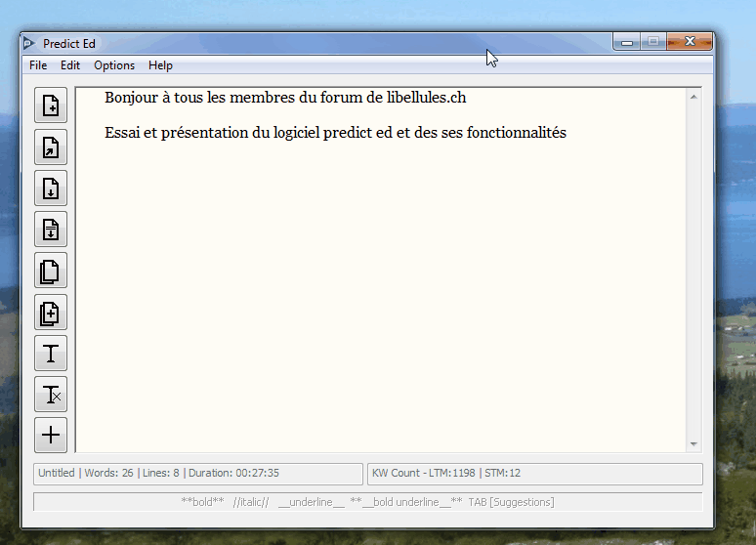Screen dimensions: 756x545
Task: Click the '//italic//' hint text
Action: [x=251, y=502]
